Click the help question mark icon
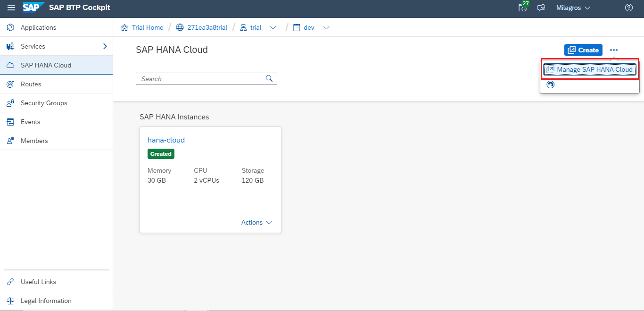 point(628,8)
